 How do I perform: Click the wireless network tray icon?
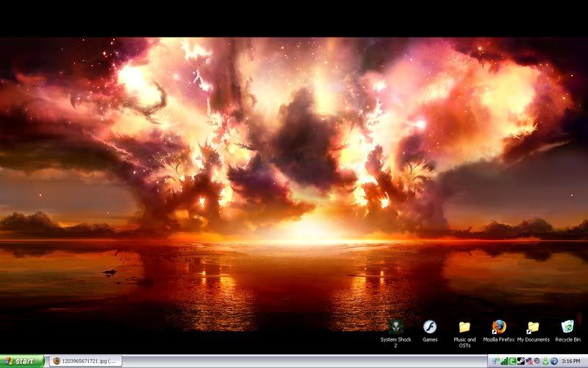click(495, 361)
